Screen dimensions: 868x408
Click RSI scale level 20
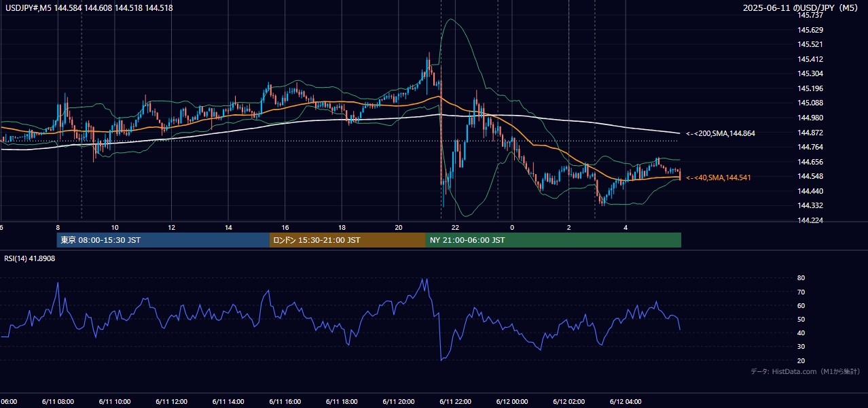tap(801, 360)
